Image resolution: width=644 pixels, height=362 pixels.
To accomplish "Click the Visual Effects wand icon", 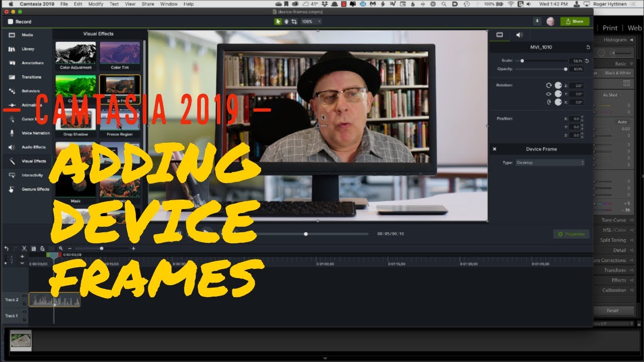I will (12, 161).
